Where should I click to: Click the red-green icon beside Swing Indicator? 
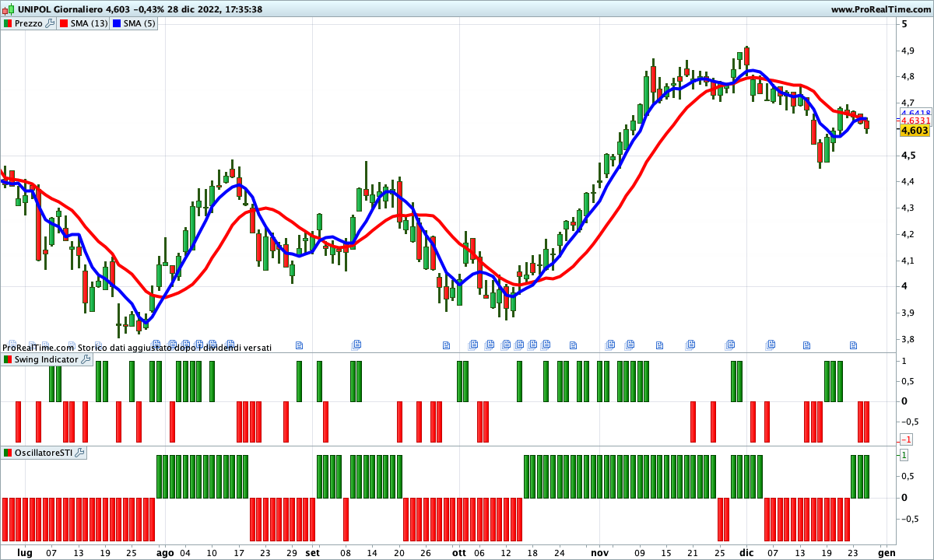click(x=8, y=360)
